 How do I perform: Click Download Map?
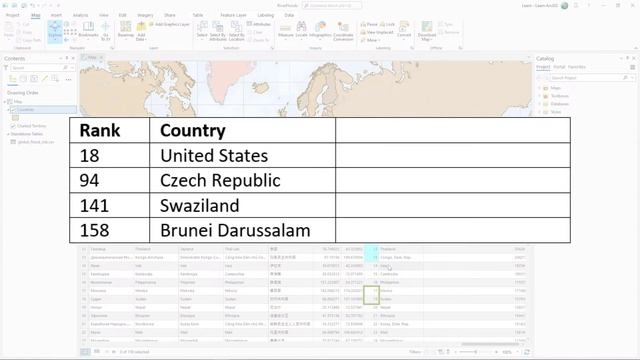427,31
